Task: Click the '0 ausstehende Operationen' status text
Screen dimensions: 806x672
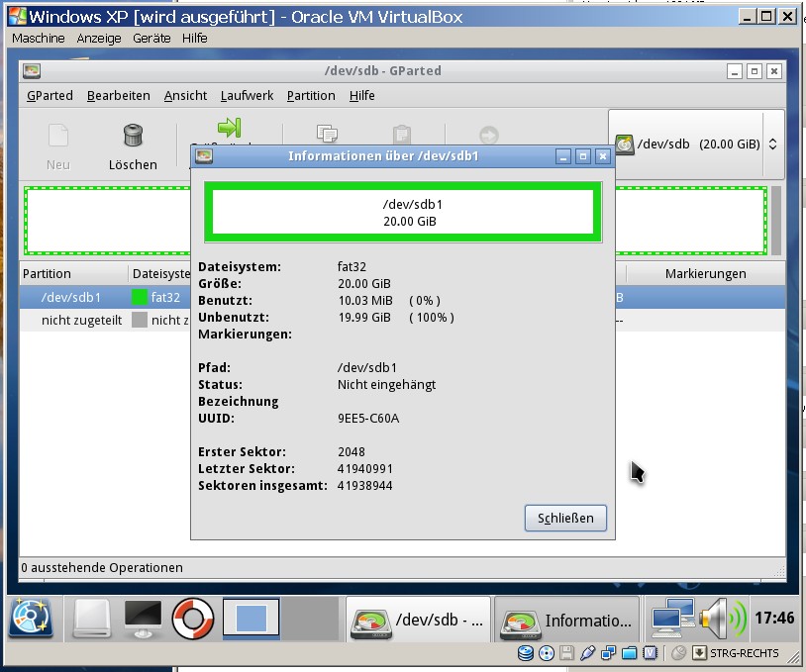Action: (x=102, y=568)
